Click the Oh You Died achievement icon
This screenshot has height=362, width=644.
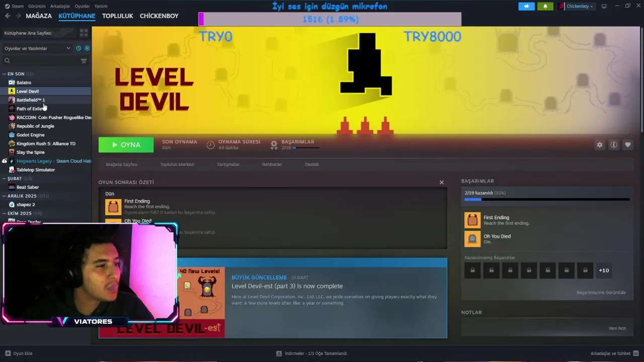coord(472,239)
